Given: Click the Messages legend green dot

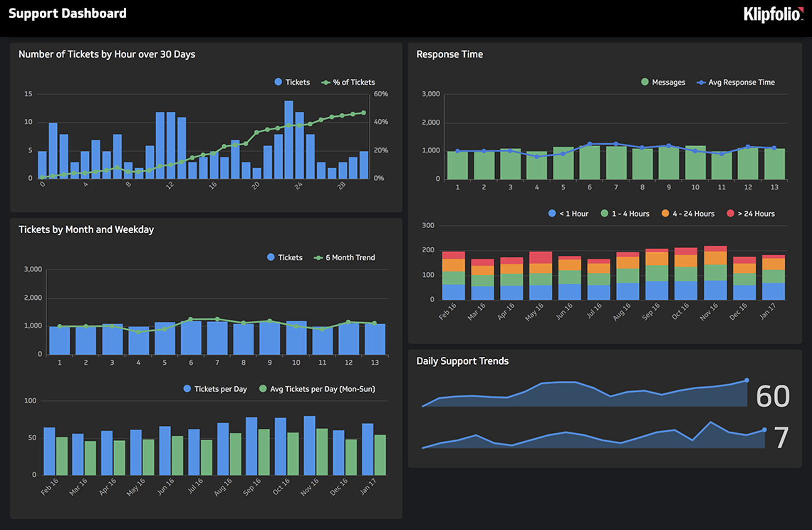Looking at the screenshot, I should pyautogui.click(x=645, y=82).
